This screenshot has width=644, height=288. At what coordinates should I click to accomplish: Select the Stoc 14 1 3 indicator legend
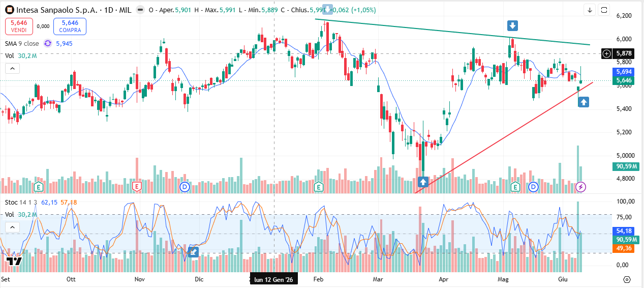21,202
